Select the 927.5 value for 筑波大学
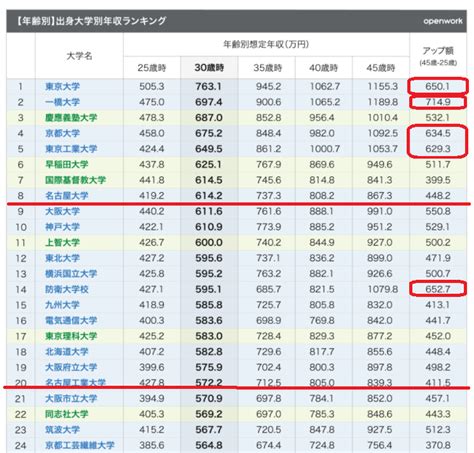 point(380,430)
